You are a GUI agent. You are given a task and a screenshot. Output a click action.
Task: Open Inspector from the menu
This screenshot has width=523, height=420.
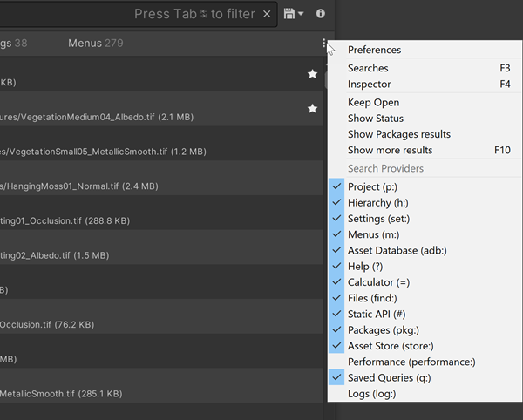[x=370, y=85]
